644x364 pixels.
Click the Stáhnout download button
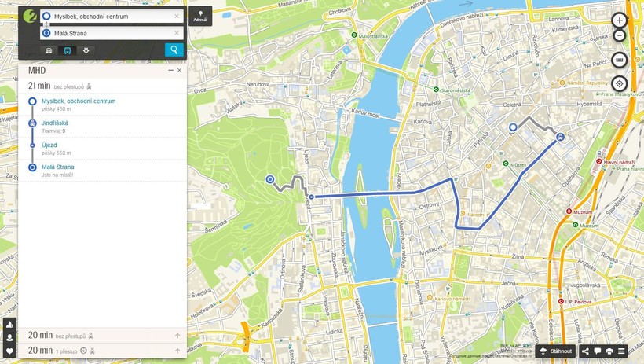pos(555,351)
